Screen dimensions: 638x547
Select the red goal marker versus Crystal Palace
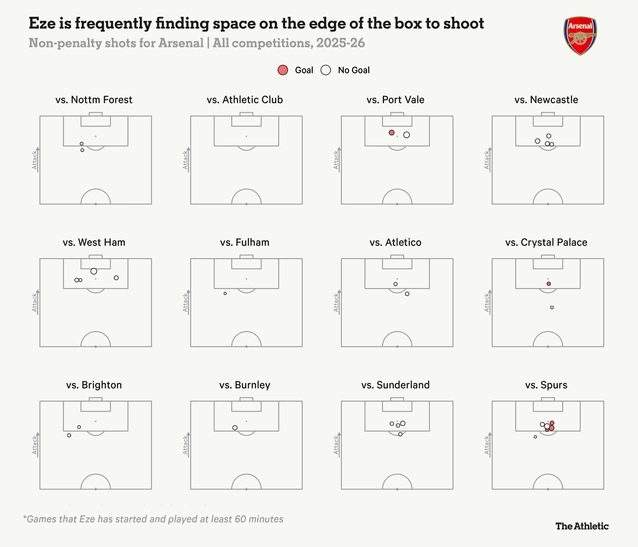548,283
